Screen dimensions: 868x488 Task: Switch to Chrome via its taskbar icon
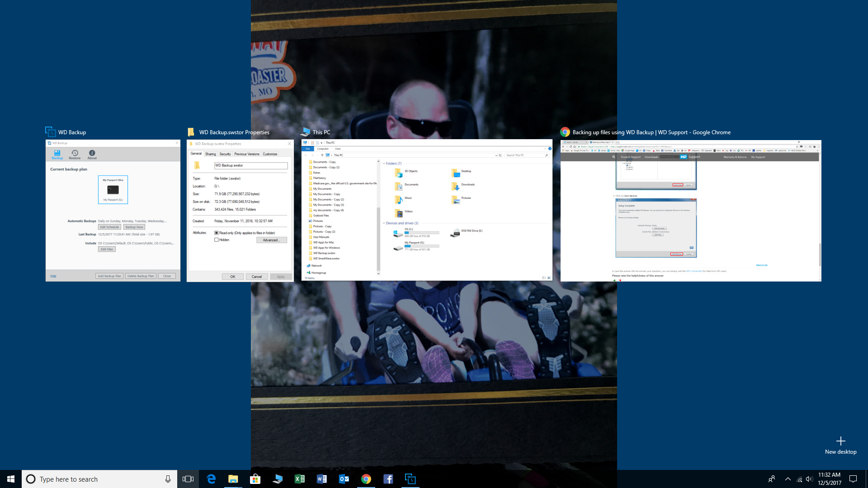tap(366, 479)
